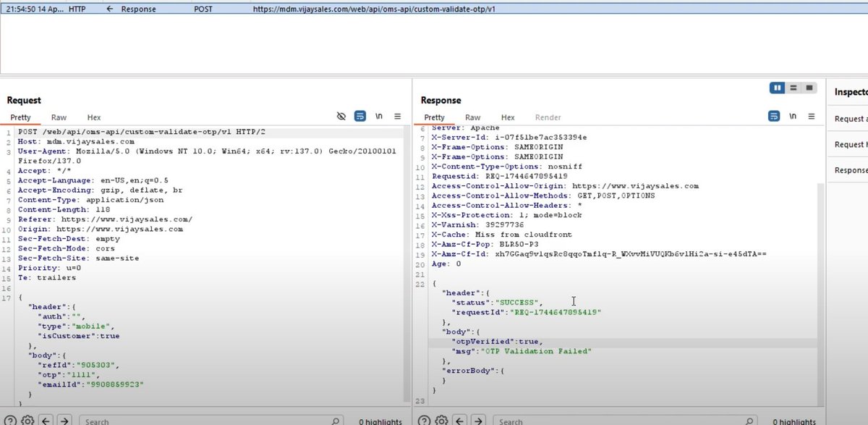Switch Response view to Raw tab

(473, 117)
